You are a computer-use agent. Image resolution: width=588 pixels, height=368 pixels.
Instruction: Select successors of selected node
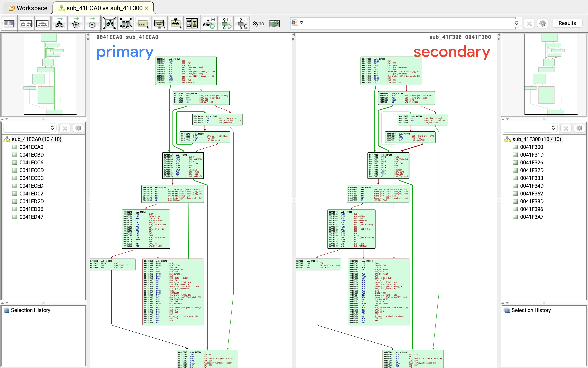tap(175, 24)
